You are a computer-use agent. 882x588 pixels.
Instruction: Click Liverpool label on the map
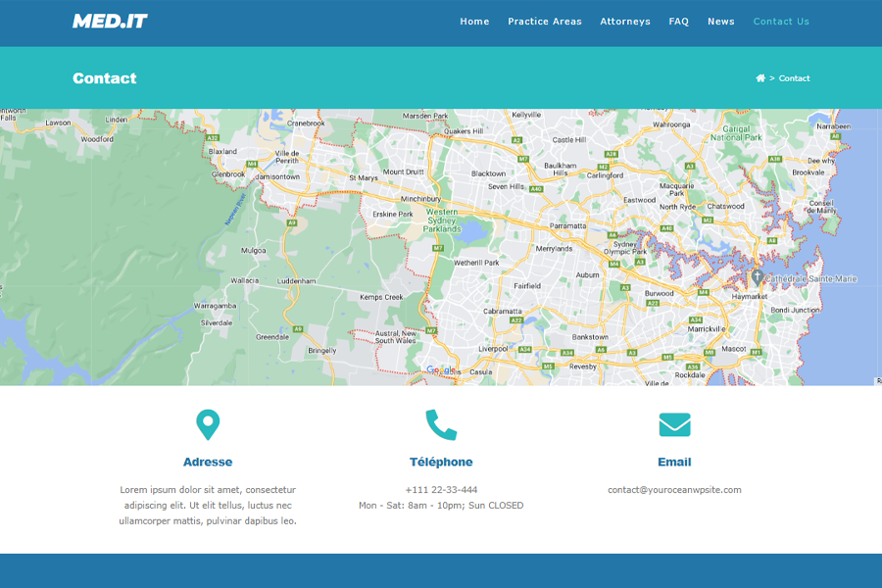point(493,349)
